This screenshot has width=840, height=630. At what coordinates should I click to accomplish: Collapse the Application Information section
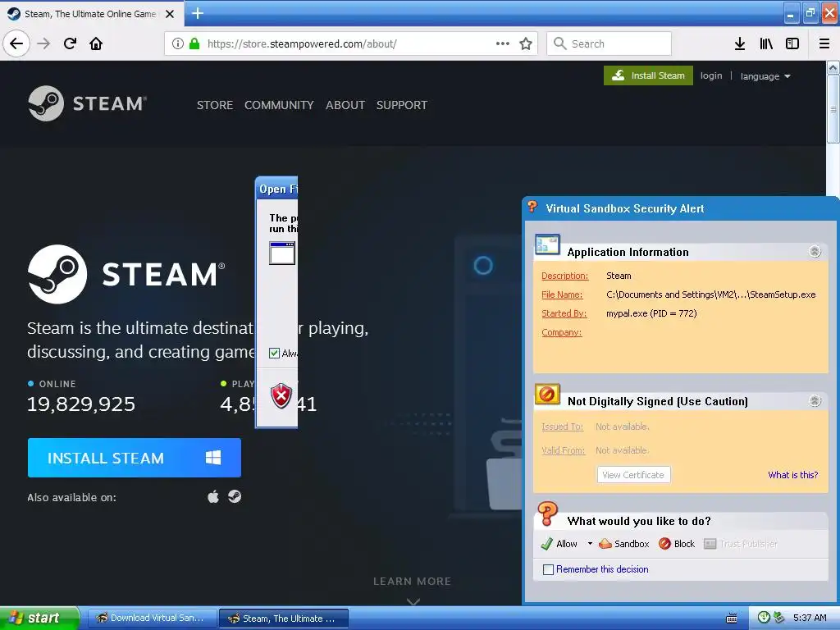815,251
